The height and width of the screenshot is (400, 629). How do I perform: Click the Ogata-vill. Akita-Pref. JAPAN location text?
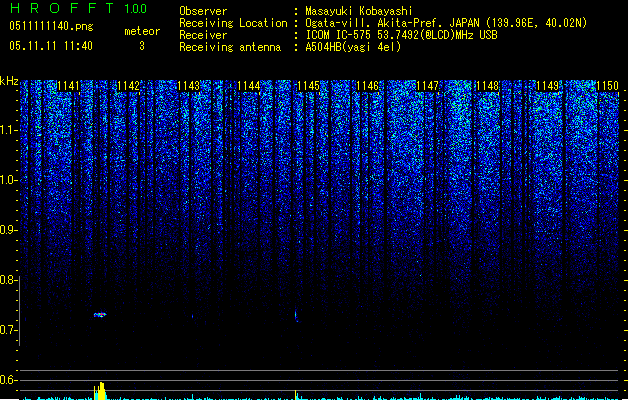pyautogui.click(x=446, y=23)
